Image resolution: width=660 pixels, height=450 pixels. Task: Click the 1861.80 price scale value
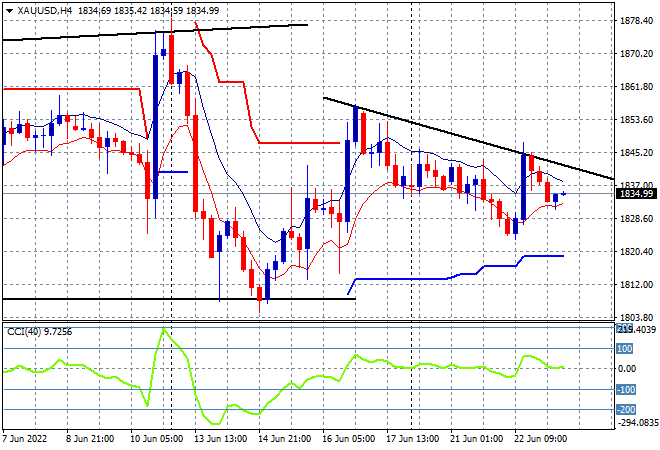click(x=636, y=86)
